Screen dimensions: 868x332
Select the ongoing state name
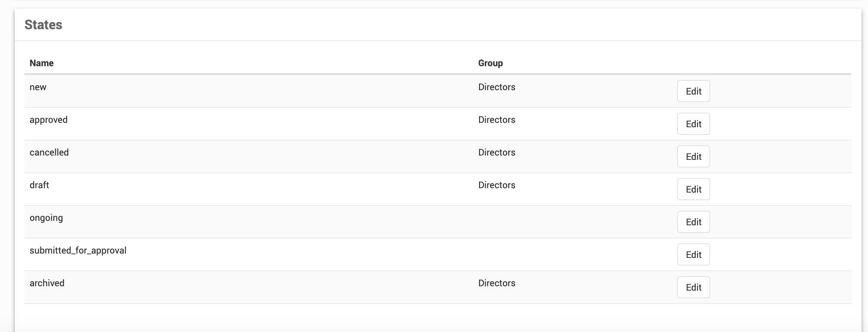coord(46,218)
